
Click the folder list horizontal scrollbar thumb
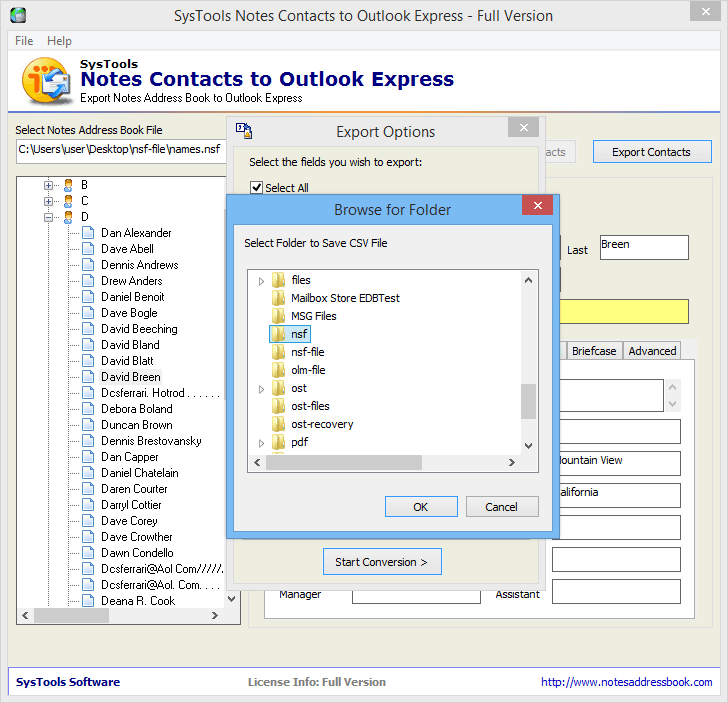tap(344, 462)
